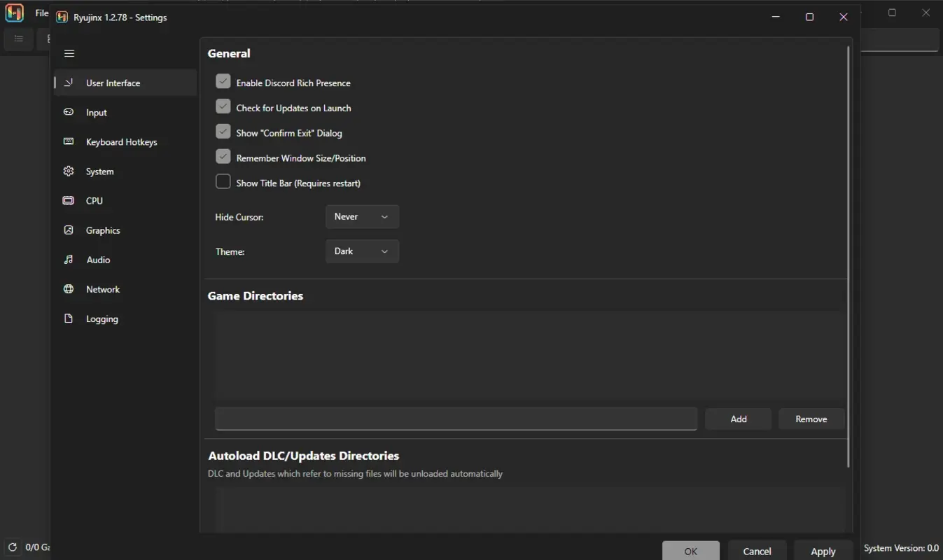Switch to the User Interface tab
943x560 pixels.
click(113, 83)
